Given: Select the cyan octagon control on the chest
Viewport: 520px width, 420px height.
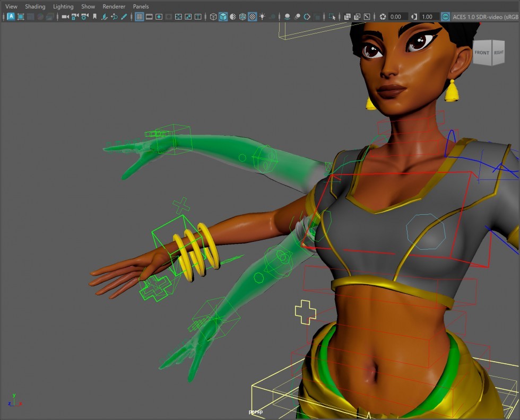Looking at the screenshot, I should [426, 232].
